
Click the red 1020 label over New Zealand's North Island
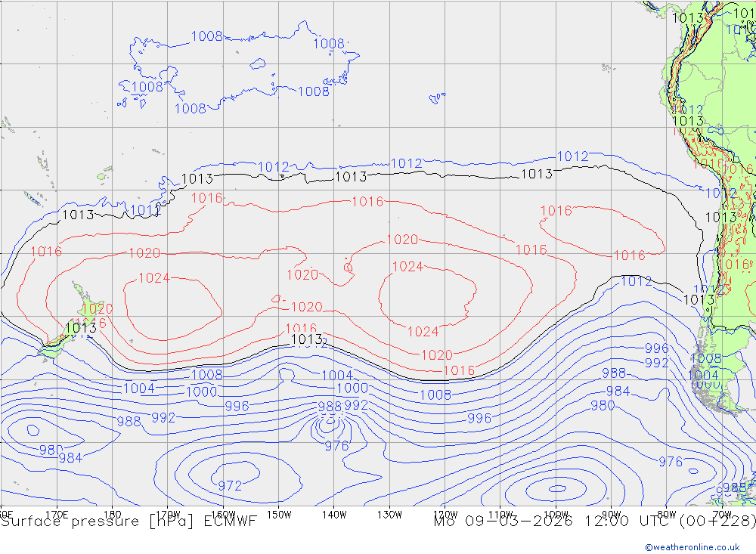click(x=98, y=308)
